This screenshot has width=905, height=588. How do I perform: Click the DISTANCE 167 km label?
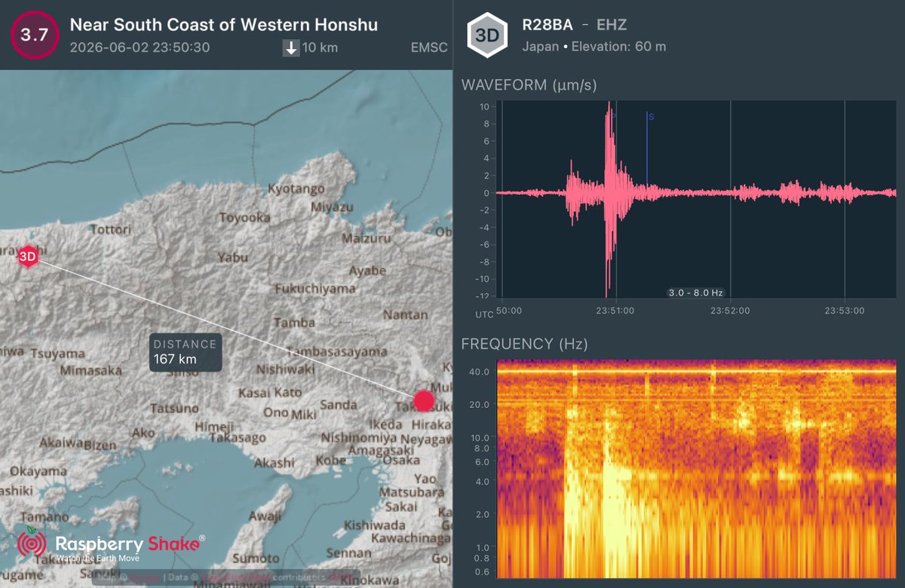[x=186, y=352]
